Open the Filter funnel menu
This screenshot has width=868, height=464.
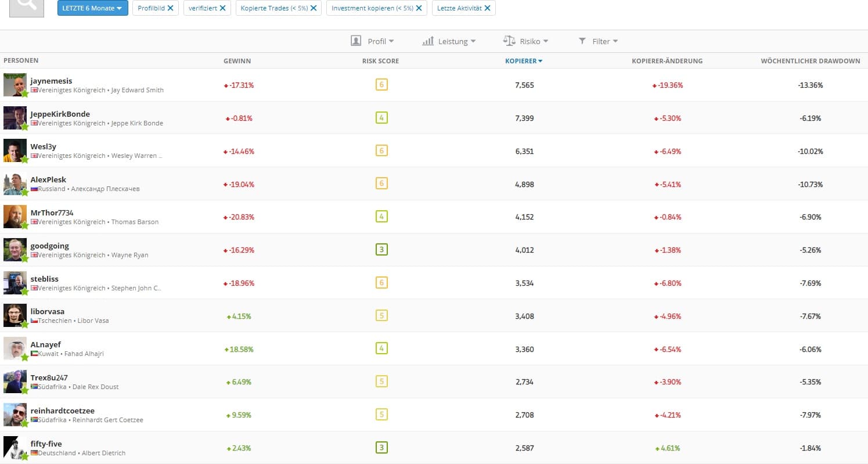598,41
